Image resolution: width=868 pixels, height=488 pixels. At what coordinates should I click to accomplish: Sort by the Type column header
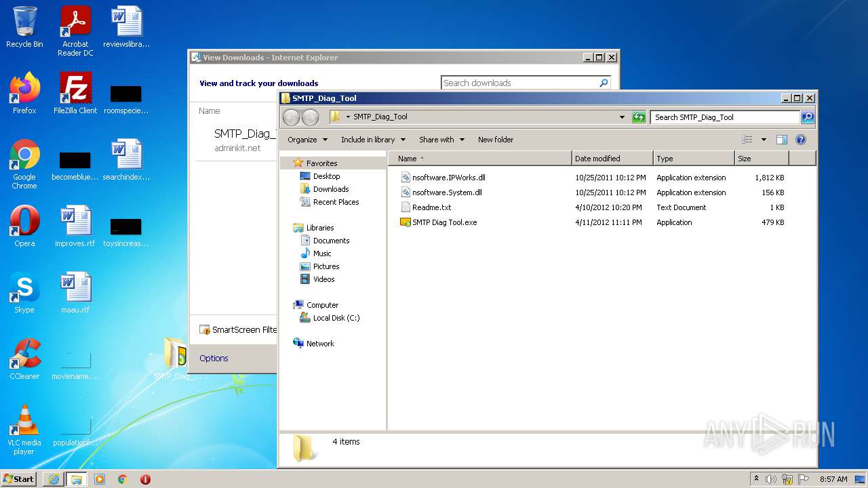tap(694, 159)
